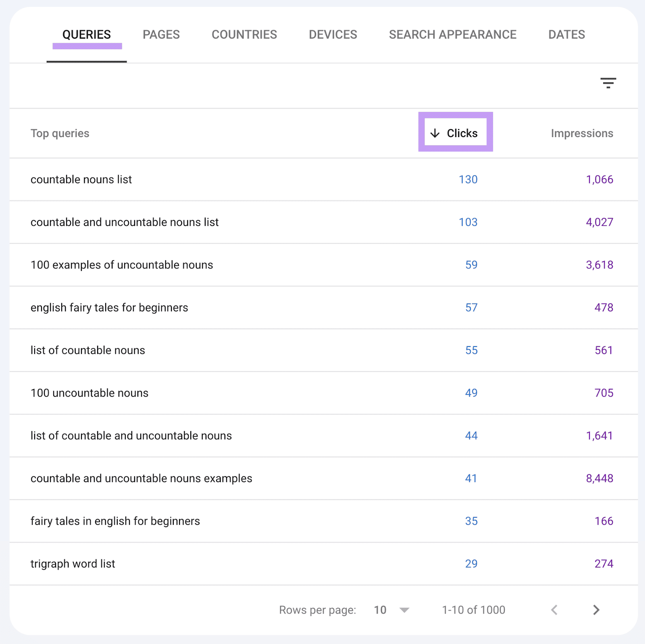Go to previous page of results
Image resolution: width=645 pixels, height=644 pixels.
tap(555, 610)
